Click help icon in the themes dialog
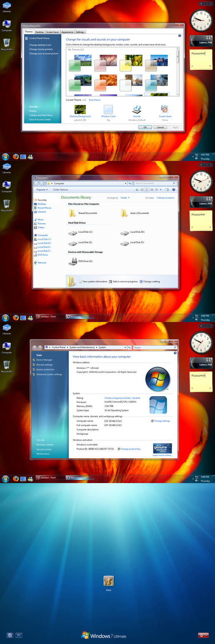This screenshot has height=644, width=215. click(x=180, y=36)
